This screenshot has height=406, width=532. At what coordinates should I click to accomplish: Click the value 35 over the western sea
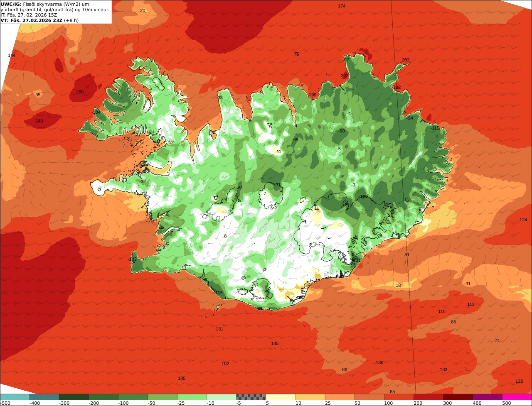(x=38, y=95)
